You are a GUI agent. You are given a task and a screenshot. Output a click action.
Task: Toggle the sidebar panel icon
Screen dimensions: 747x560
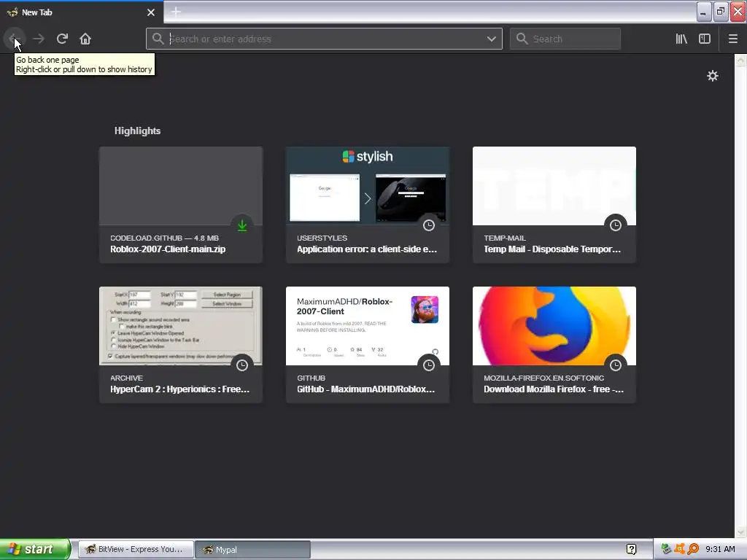(x=705, y=39)
